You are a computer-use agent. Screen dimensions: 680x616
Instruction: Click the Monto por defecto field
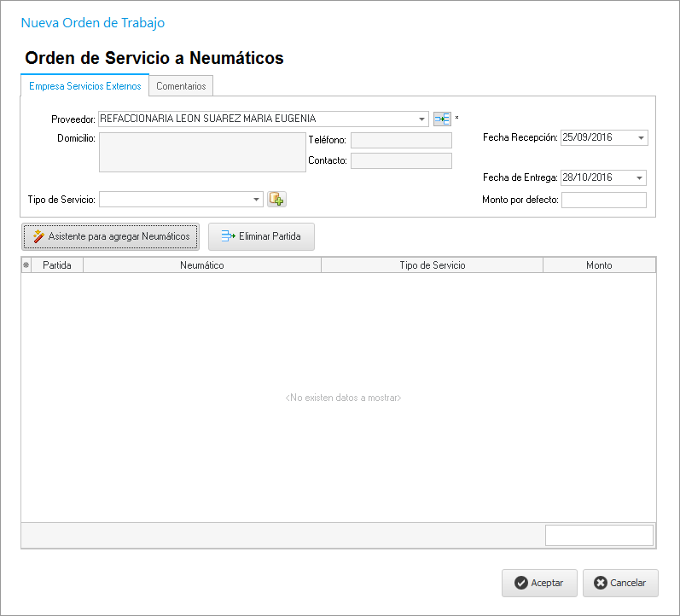click(603, 200)
